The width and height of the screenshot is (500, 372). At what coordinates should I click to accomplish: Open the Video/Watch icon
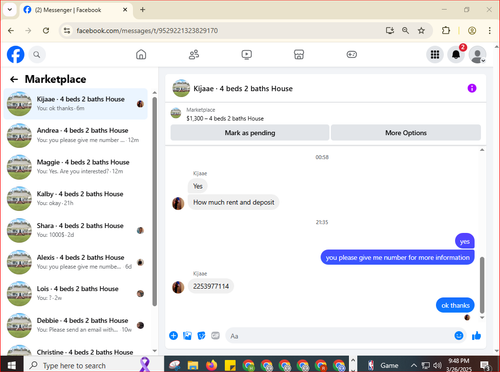click(246, 54)
